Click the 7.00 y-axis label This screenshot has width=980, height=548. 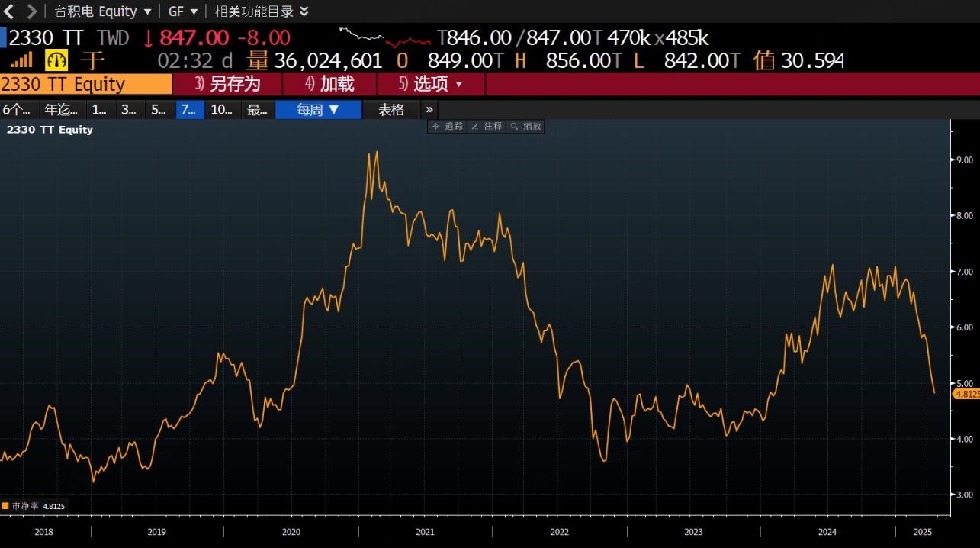point(965,272)
